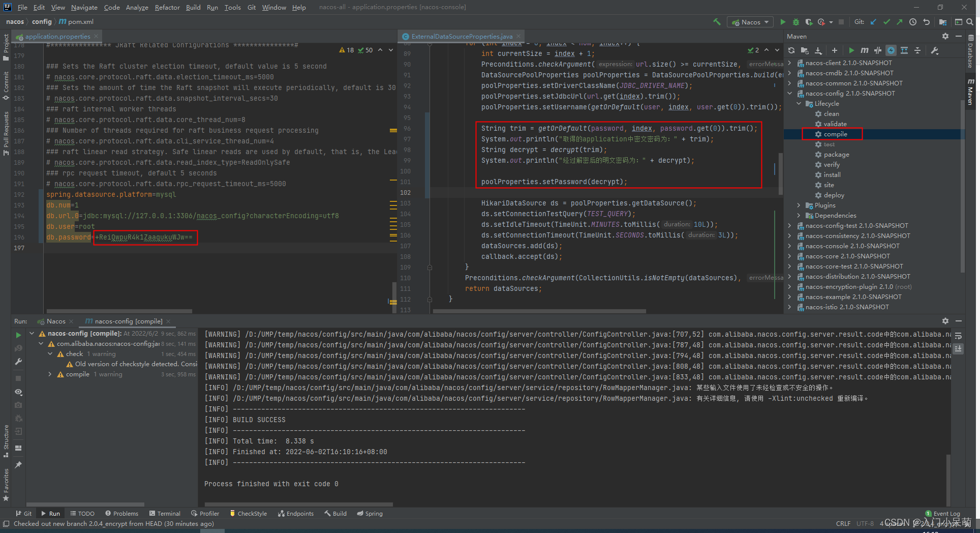This screenshot has height=533, width=980.
Task: Click Git commit green checkmark
Action: [886, 22]
